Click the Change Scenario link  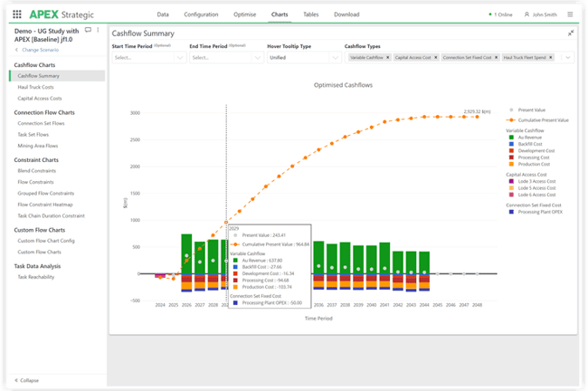[x=41, y=50]
